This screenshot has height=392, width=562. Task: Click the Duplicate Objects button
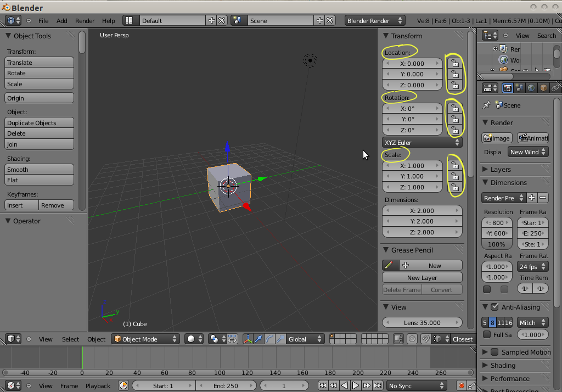coord(39,122)
